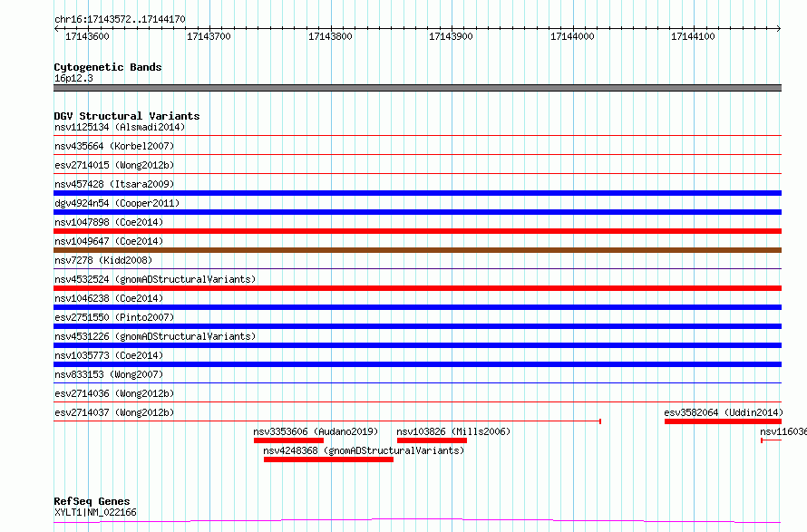The image size is (807, 532).
Task: Open nsv457428 (Itsara2009) variant details
Action: pyautogui.click(x=114, y=184)
